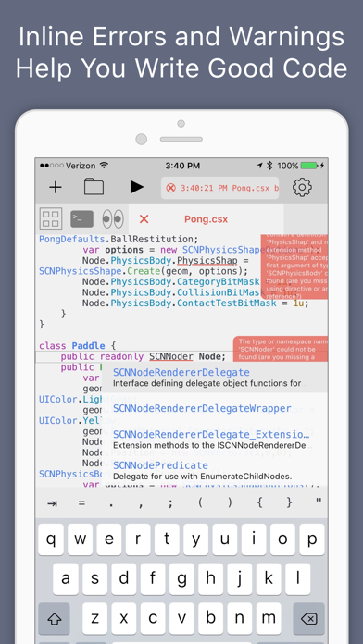The image size is (363, 644).
Task: Tap the w key on keyboard
Action: pyautogui.click(x=81, y=539)
